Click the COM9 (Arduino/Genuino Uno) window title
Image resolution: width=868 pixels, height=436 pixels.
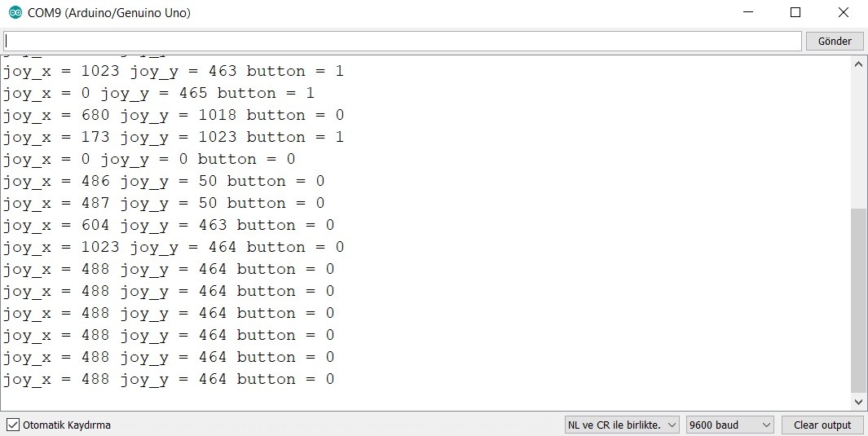click(109, 13)
